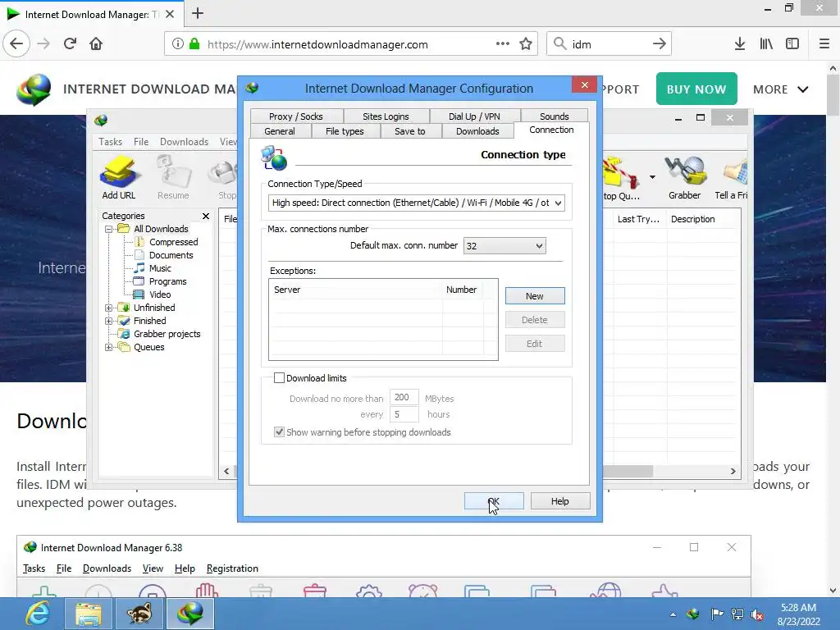The width and height of the screenshot is (840, 630).
Task: Open the Firefox downloads arrow
Action: (x=740, y=44)
